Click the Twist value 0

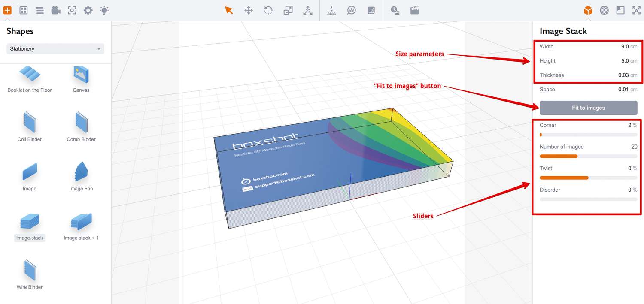coord(629,168)
